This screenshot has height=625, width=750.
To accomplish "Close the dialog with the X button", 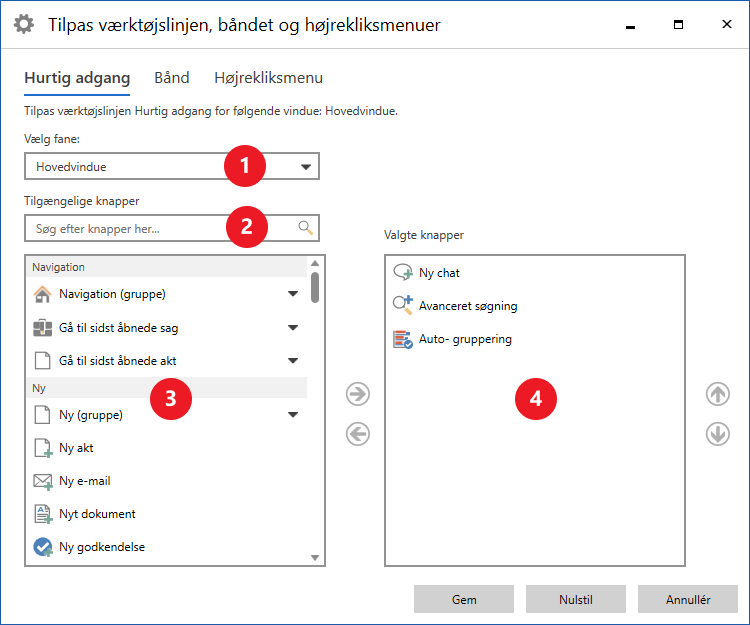I will [727, 24].
